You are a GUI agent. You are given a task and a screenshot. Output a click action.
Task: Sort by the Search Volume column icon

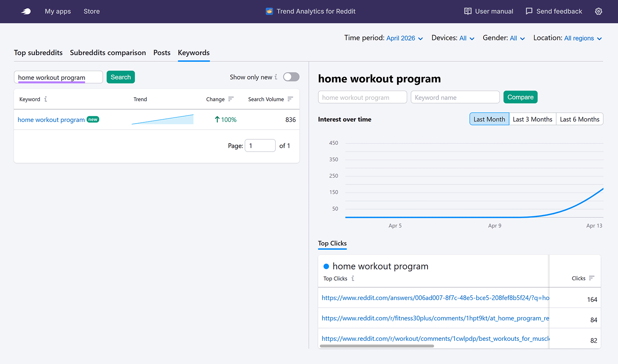click(290, 99)
